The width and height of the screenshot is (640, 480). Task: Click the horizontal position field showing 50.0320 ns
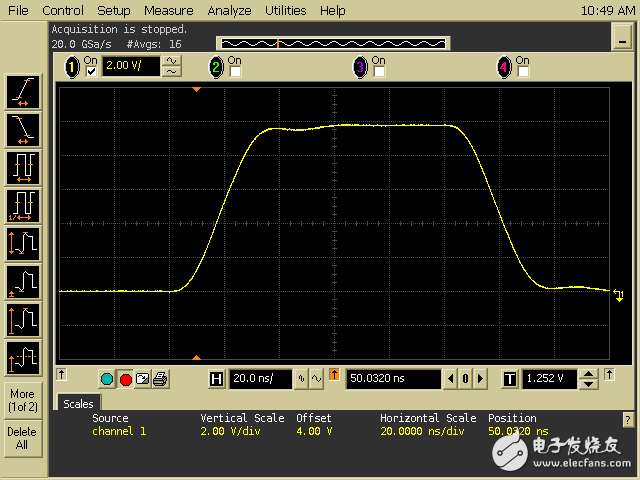[393, 379]
